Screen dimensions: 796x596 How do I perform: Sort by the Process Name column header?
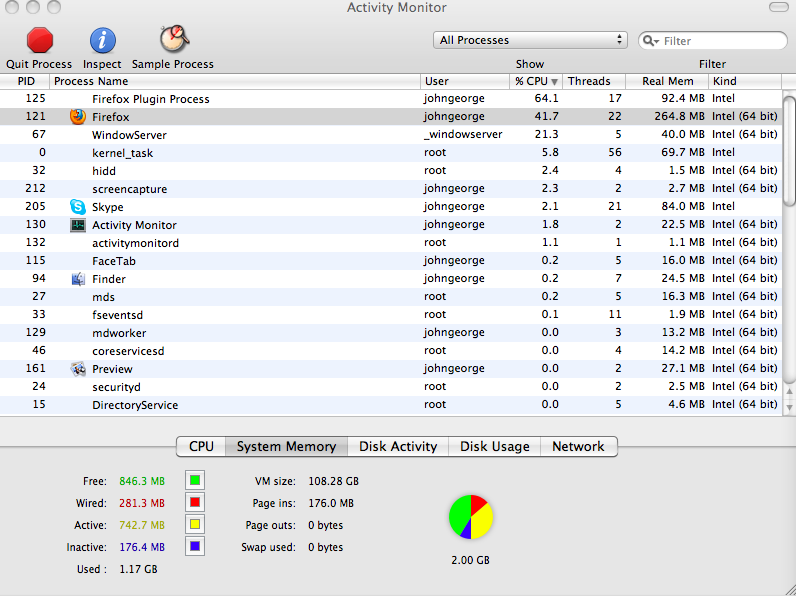click(235, 81)
